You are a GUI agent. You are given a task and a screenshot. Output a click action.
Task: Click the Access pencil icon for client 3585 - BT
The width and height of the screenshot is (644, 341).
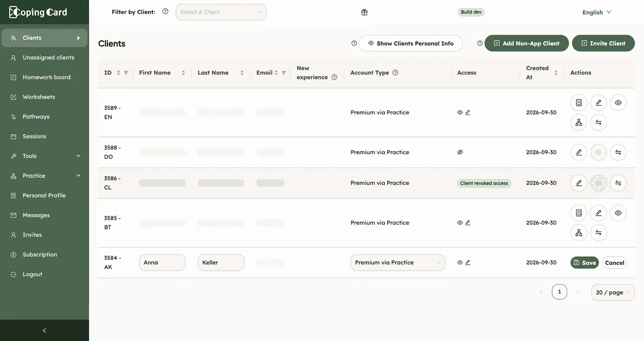pyautogui.click(x=468, y=223)
